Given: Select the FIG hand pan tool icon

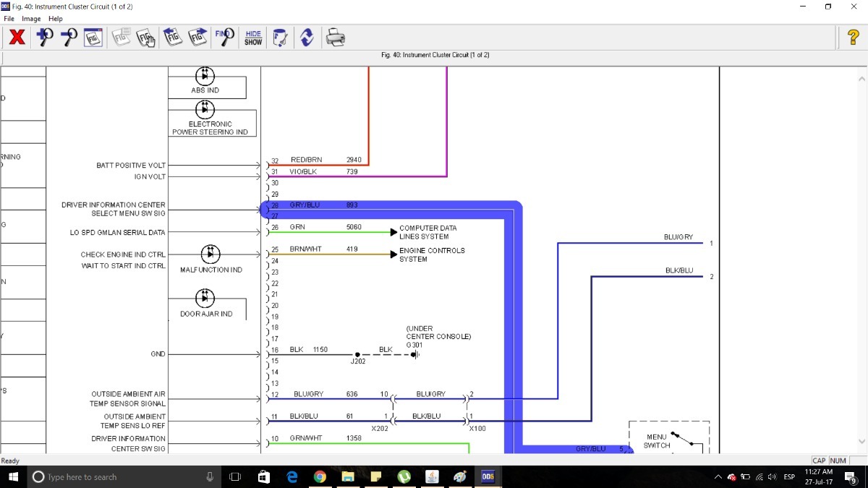Looking at the screenshot, I should point(146,37).
